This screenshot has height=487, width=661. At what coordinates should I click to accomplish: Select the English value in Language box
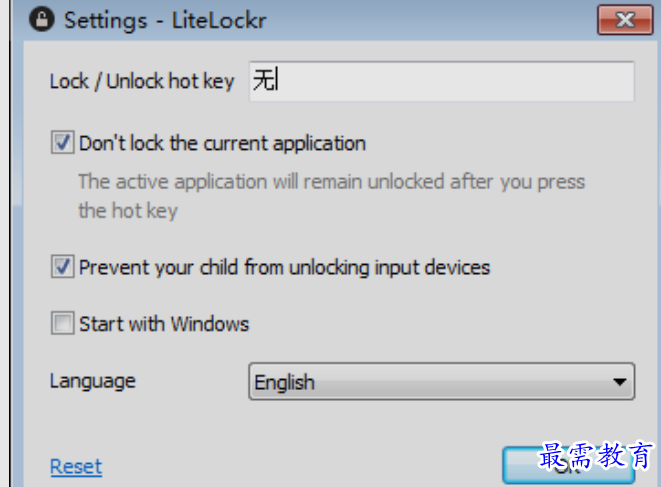(285, 383)
